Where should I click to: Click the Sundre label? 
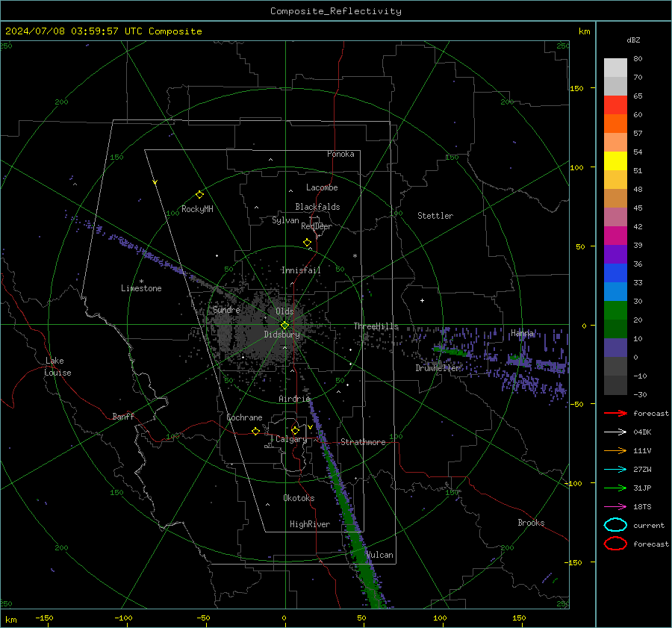tap(226, 310)
